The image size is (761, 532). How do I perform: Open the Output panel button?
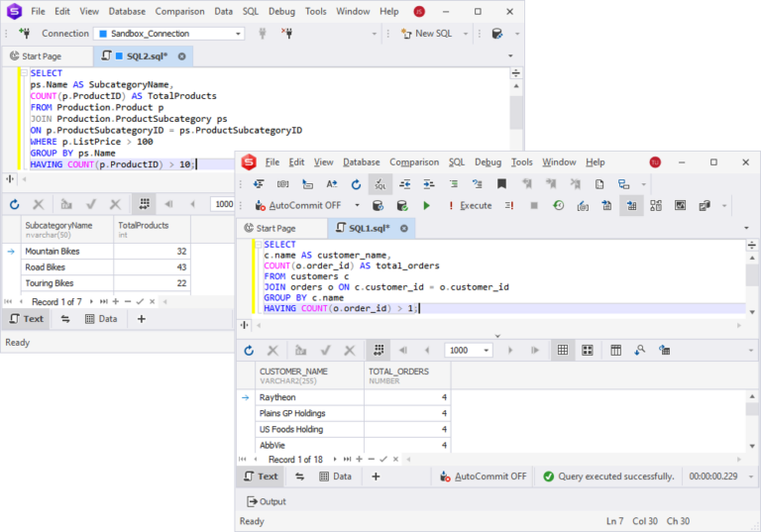coord(265,501)
